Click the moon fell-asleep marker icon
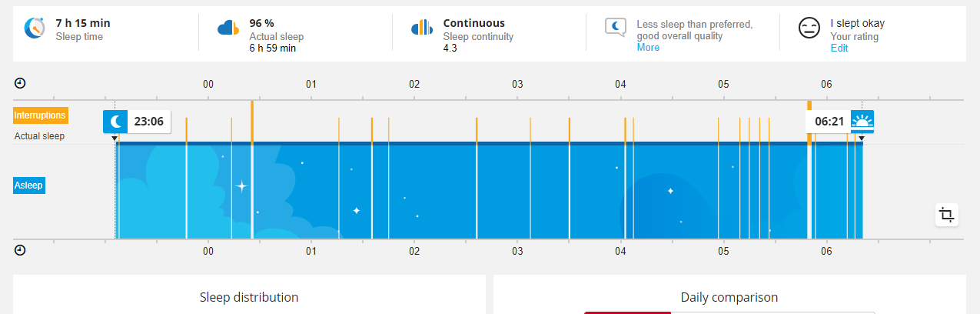The width and height of the screenshot is (980, 314). 115,122
